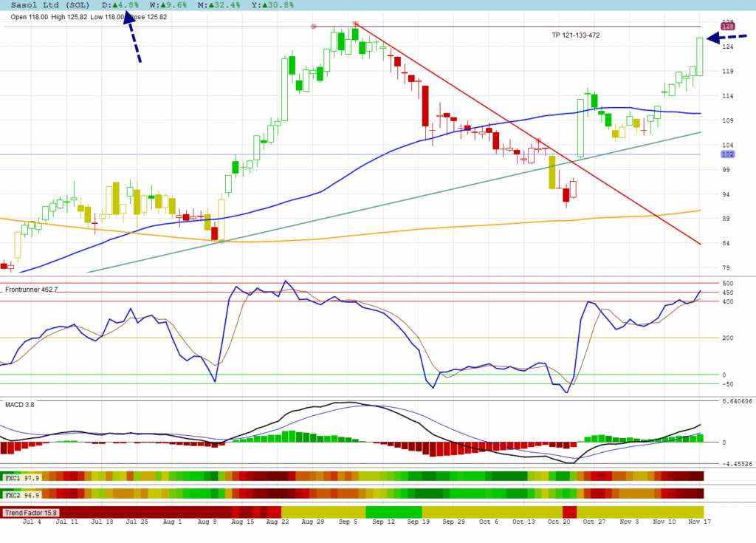Select the MACD 3.8 indicator label
This screenshot has width=756, height=543.
(x=20, y=405)
